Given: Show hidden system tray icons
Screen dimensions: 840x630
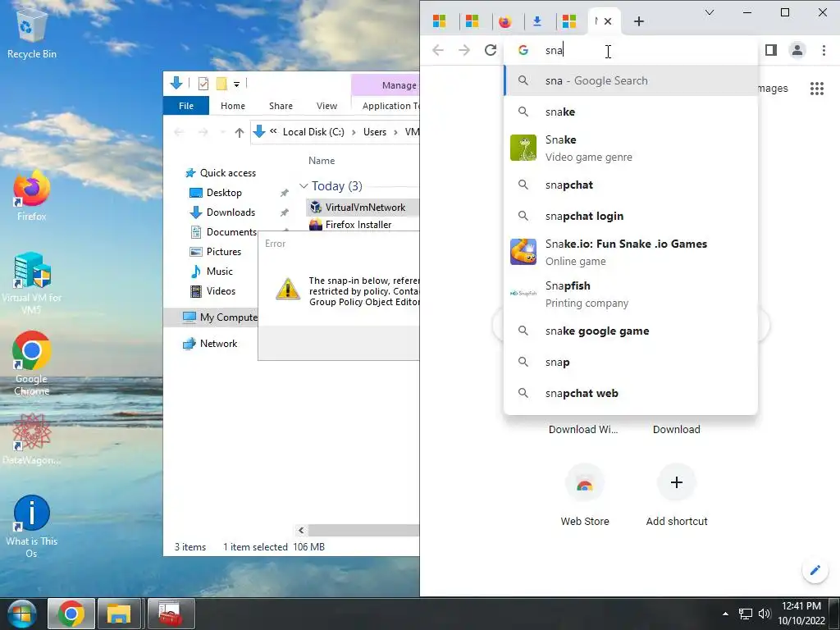Looking at the screenshot, I should click(x=725, y=614).
